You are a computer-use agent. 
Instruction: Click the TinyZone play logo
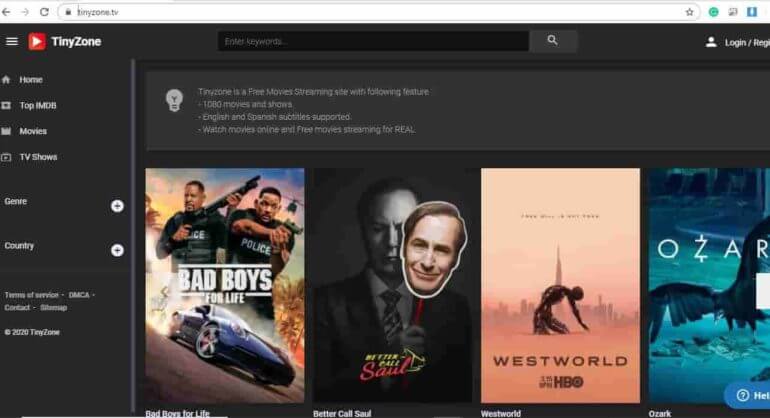tap(37, 42)
